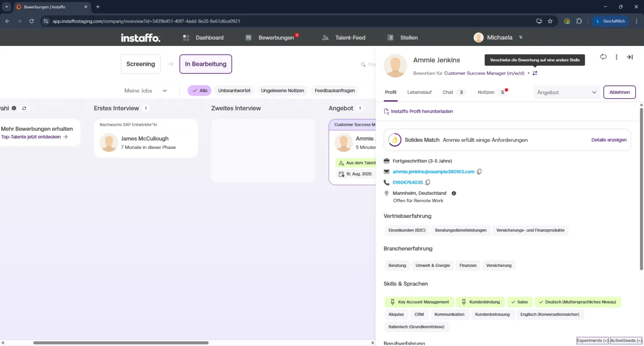Screen dimensions: 644x346
Task: Toggle the Ungelesene Notizen filter chip
Action: (283, 91)
